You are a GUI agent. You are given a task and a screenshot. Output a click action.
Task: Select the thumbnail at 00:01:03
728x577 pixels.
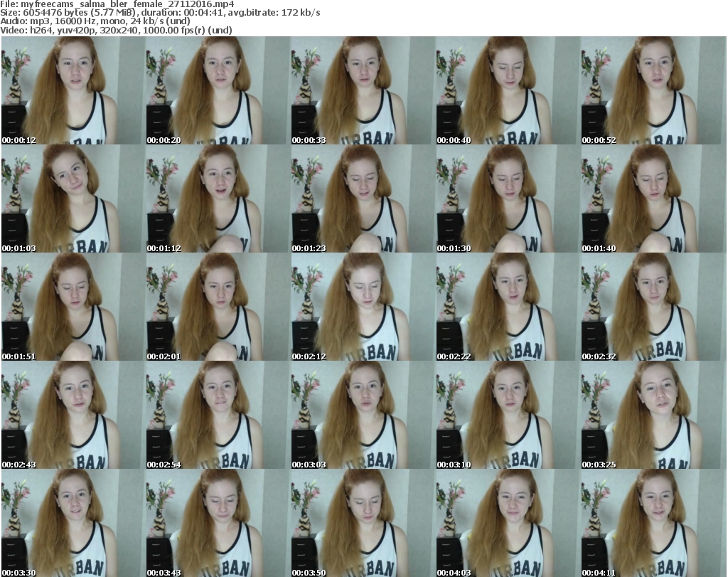(73, 198)
